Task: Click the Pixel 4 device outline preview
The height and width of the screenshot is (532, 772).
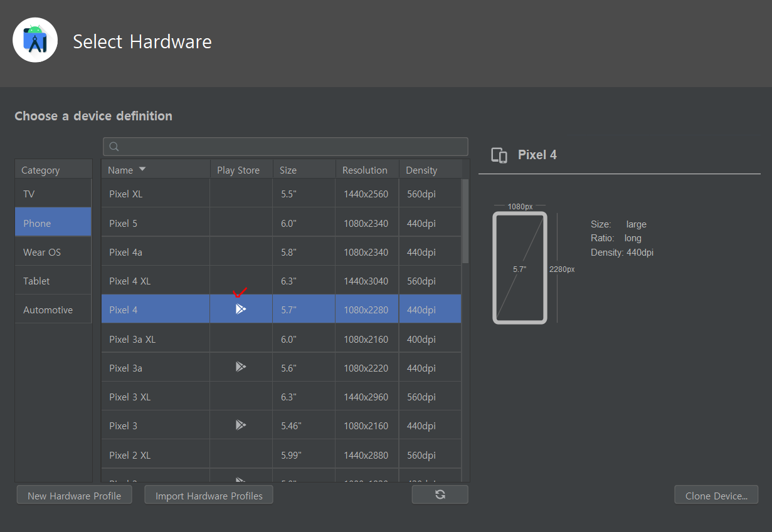Action: point(520,268)
